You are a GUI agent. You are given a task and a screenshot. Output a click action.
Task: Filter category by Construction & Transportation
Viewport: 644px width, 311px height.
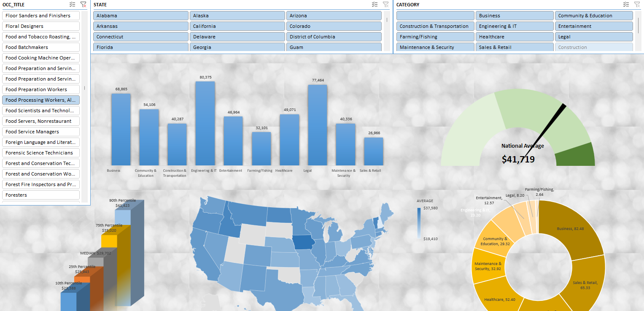point(435,26)
